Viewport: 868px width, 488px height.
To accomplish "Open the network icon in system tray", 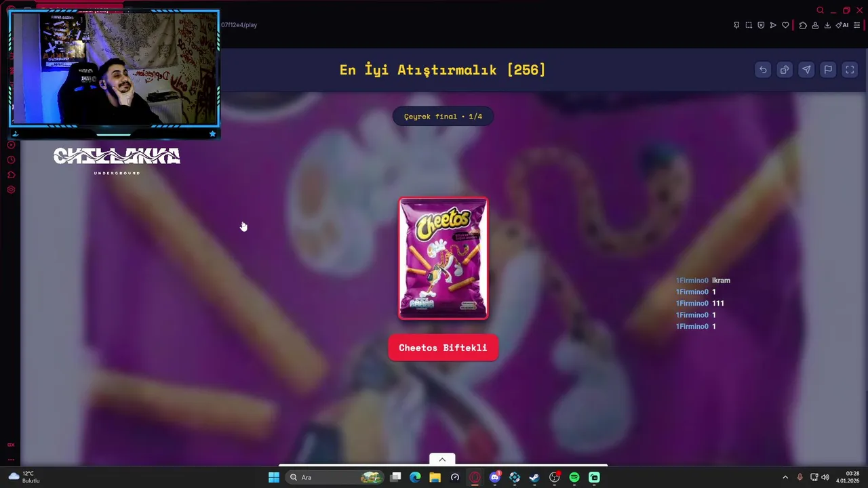I will pos(814,477).
